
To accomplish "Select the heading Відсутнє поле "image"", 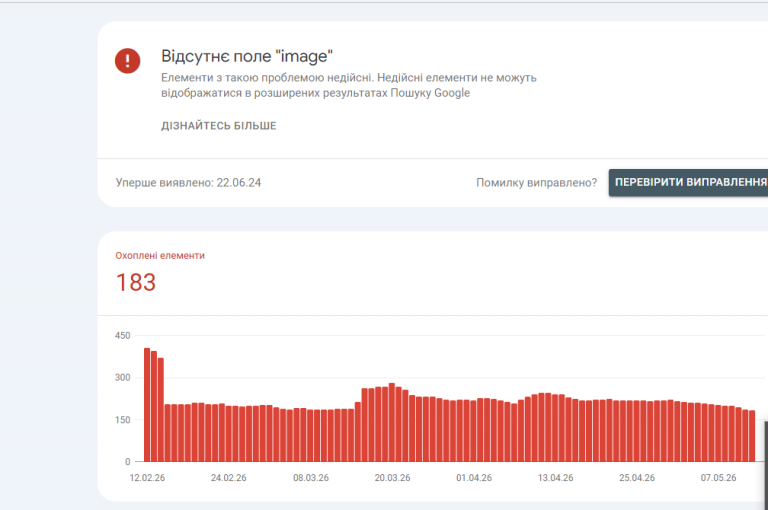I will [247, 56].
